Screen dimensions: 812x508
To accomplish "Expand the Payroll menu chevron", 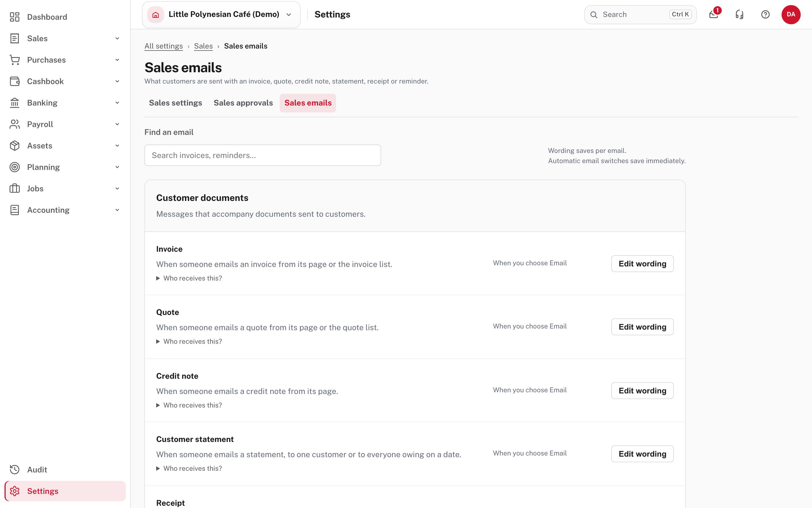I will point(118,124).
